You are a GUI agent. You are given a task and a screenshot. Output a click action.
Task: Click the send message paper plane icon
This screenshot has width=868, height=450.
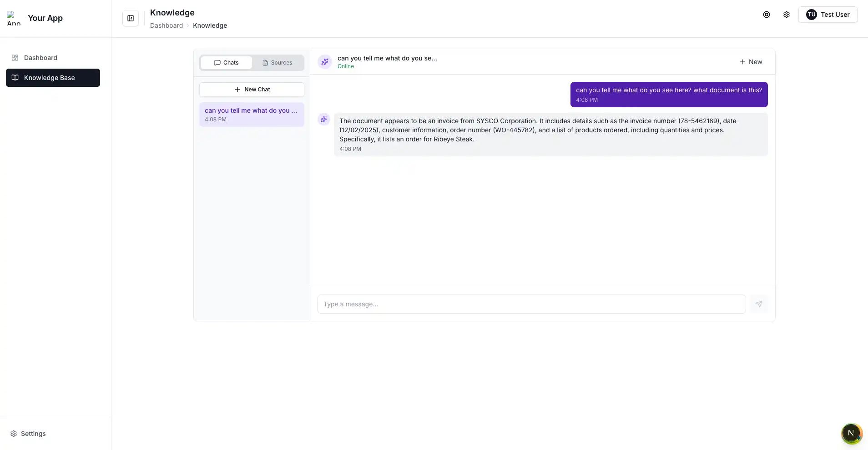pos(758,304)
